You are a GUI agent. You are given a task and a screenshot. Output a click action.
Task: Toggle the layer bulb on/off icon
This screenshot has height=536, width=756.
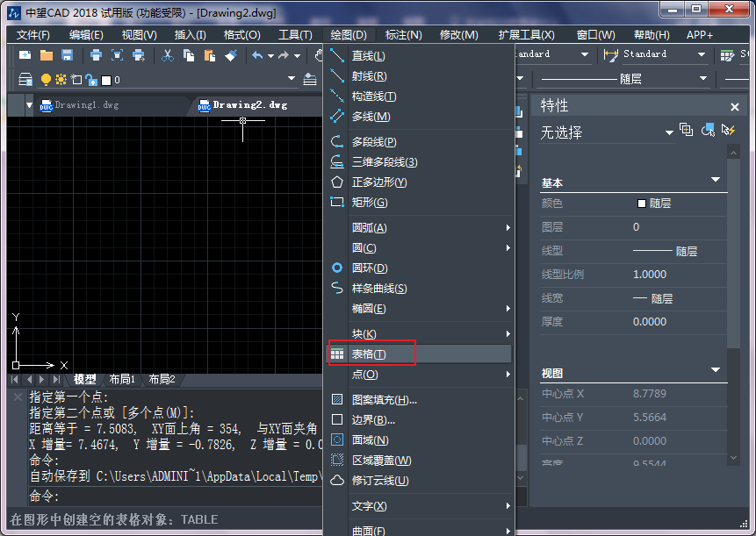pos(47,77)
